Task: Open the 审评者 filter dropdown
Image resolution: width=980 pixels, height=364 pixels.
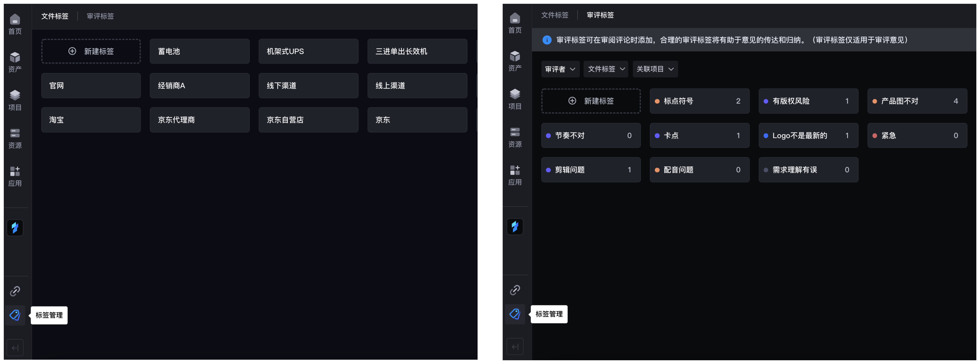Action: [560, 69]
